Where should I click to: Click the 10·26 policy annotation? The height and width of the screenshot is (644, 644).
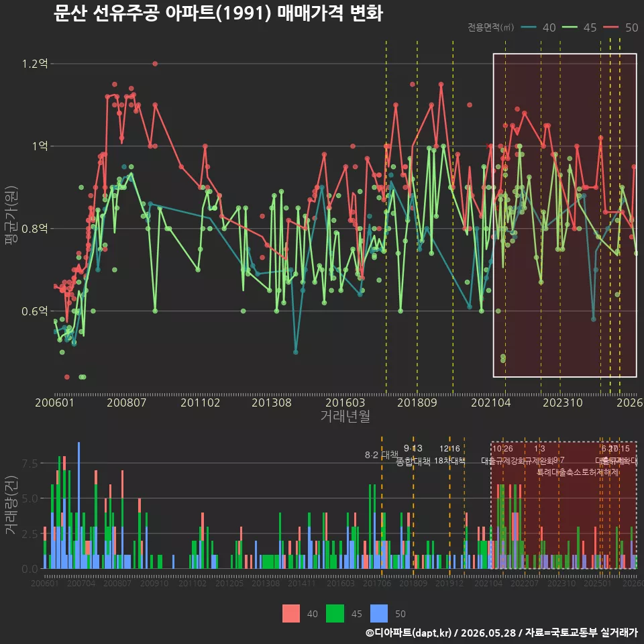pos(502,449)
